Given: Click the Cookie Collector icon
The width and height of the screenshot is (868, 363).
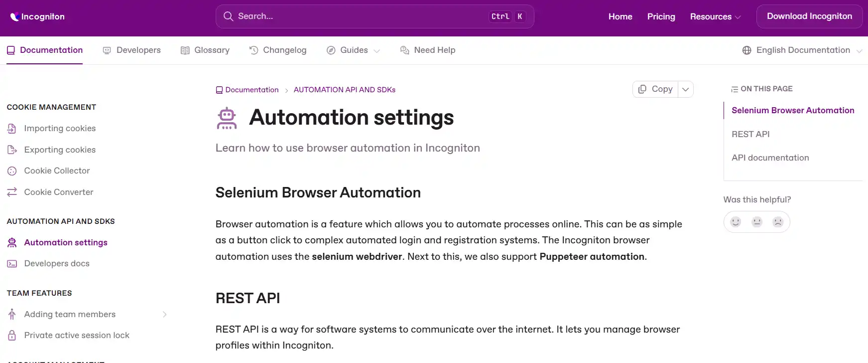Looking at the screenshot, I should [12, 171].
